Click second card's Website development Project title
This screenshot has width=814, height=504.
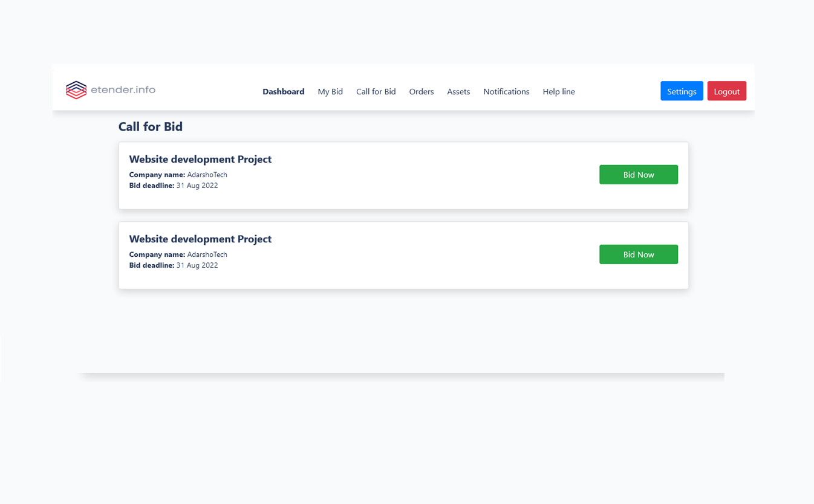click(200, 239)
